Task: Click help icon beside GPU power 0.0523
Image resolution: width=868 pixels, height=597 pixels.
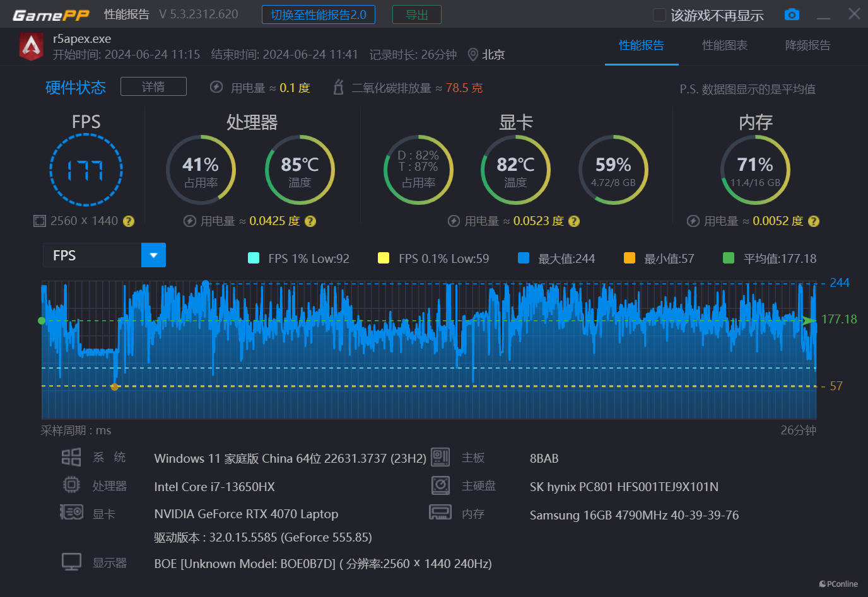Action: (x=574, y=221)
